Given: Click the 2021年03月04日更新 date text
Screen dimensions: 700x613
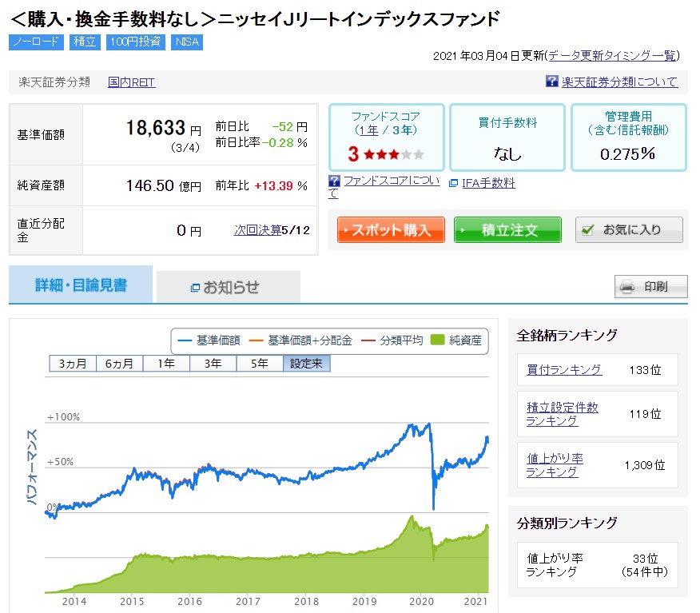Looking at the screenshot, I should pos(489,56).
